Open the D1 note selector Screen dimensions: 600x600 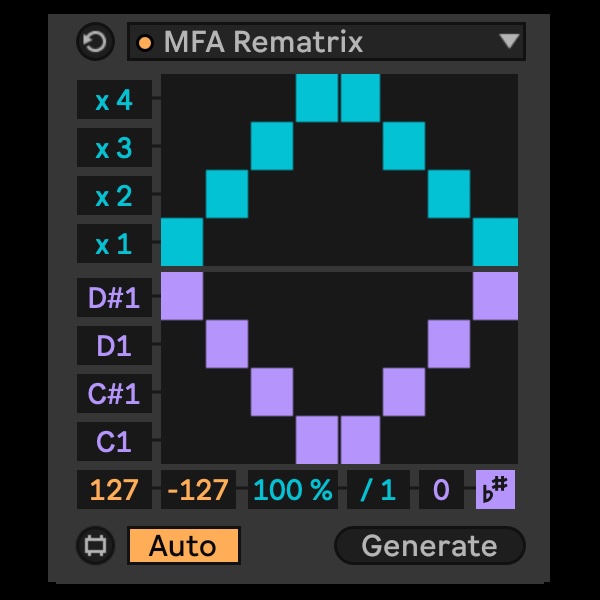pos(114,346)
